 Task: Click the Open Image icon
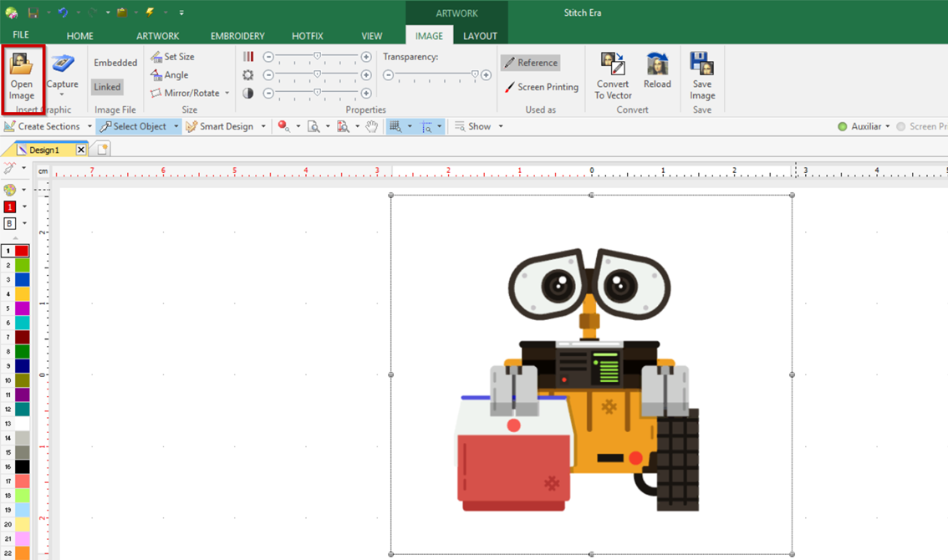point(21,64)
